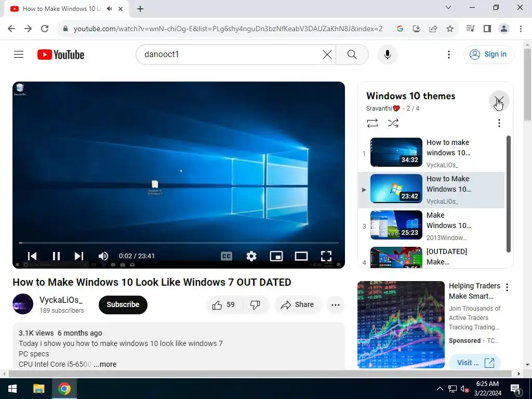Enter full screen mode
This screenshot has height=399, width=532.
(x=326, y=256)
